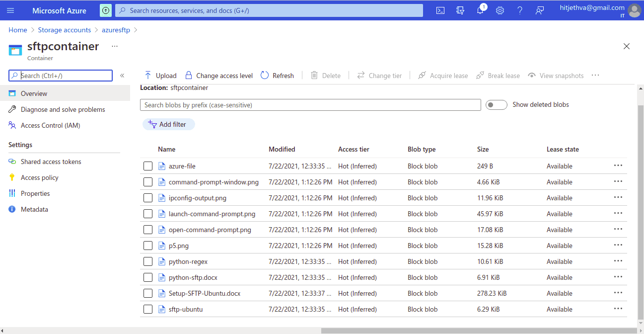The height and width of the screenshot is (334, 644).
Task: Click Acquire lease in the toolbar
Action: pos(443,76)
